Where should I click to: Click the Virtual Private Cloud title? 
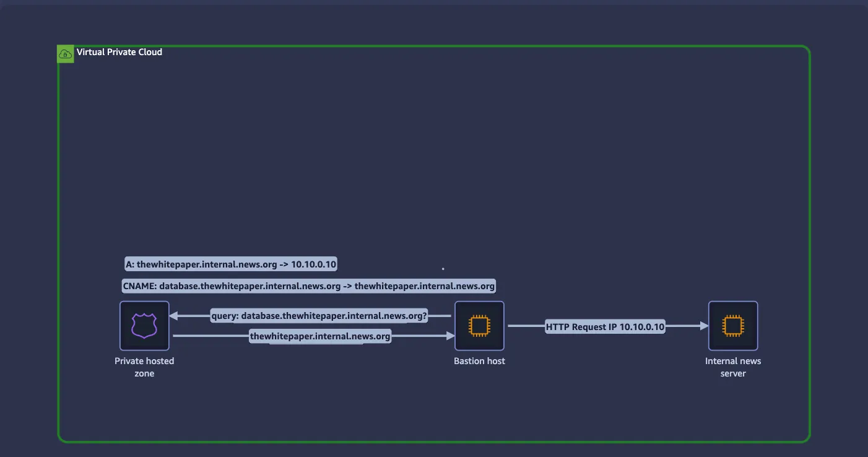pyautogui.click(x=119, y=52)
